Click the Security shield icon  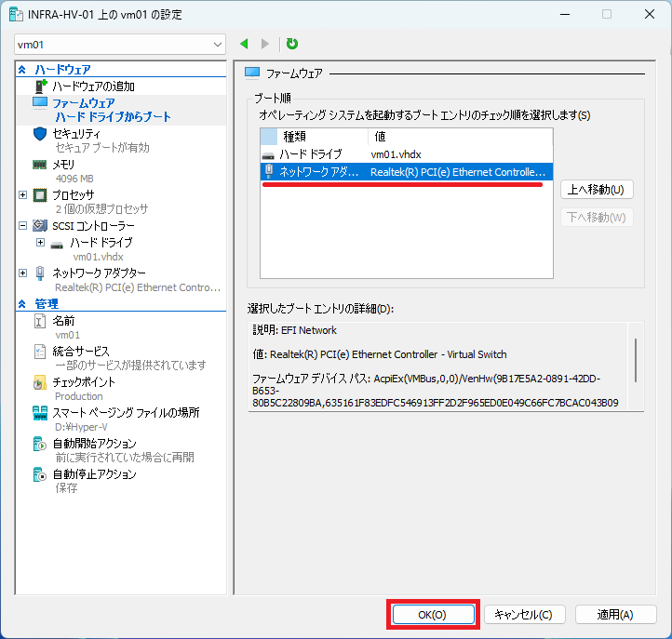tap(40, 134)
